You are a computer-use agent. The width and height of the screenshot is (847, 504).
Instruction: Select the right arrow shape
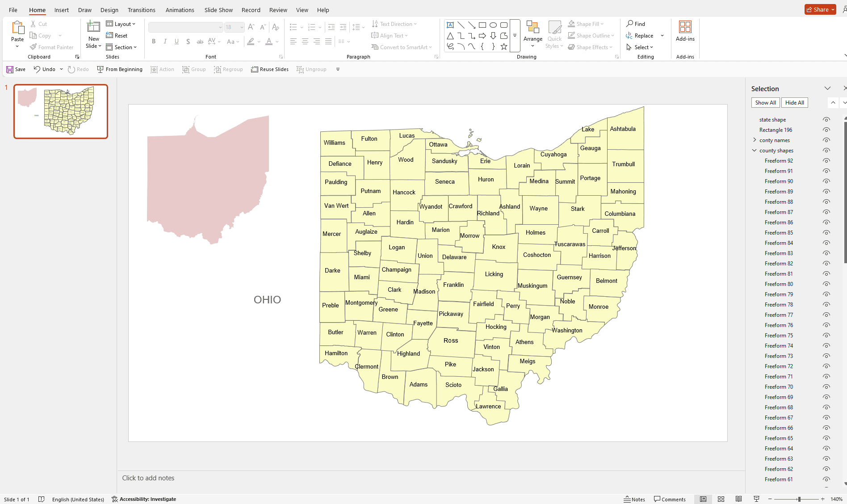(482, 36)
